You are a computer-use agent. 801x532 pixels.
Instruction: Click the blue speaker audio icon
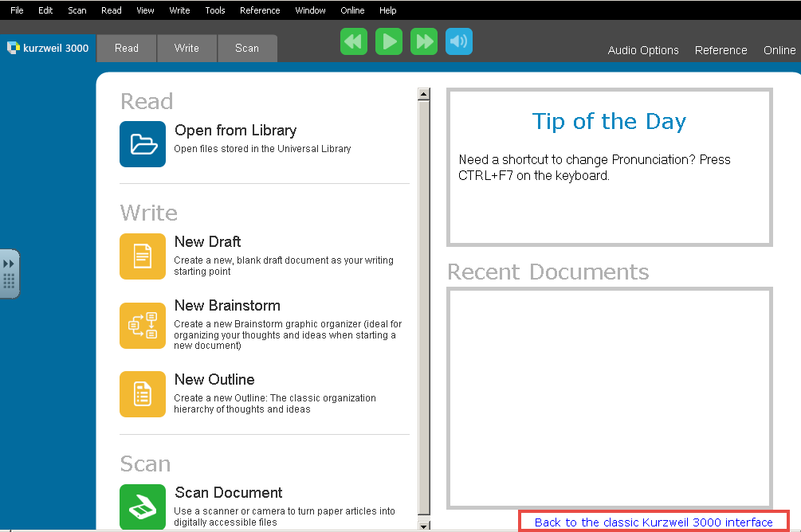(x=459, y=41)
